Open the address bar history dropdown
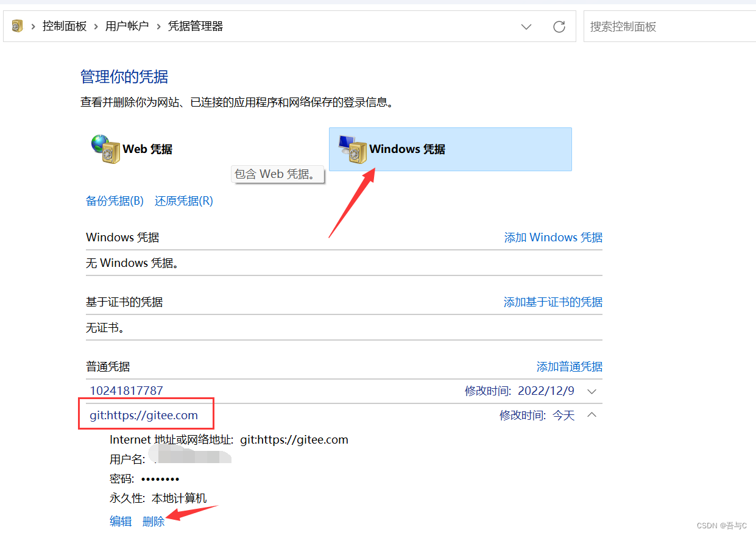Screen dimensions: 756x535 pyautogui.click(x=526, y=27)
